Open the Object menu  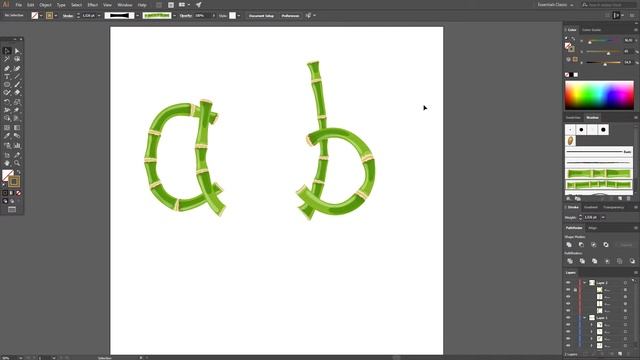pyautogui.click(x=45, y=5)
